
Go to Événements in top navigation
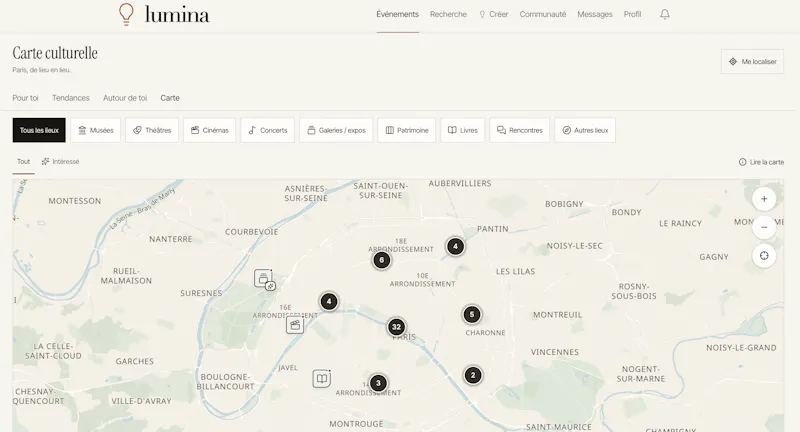click(397, 14)
